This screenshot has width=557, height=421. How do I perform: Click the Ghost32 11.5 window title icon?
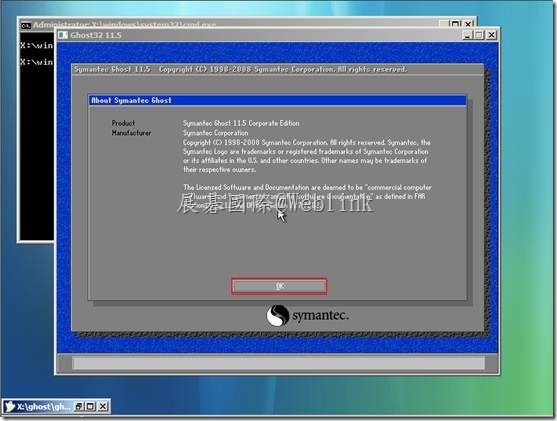click(x=63, y=35)
